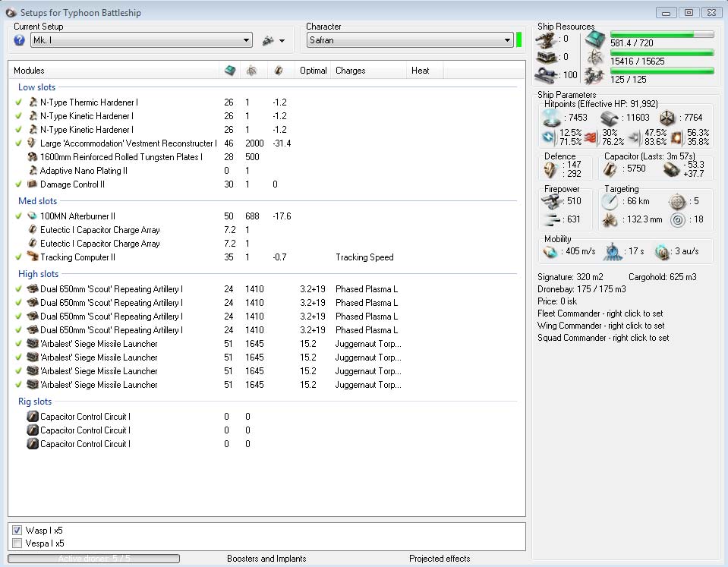This screenshot has width=728, height=567.
Task: Click the Charges column header
Action: pos(350,71)
